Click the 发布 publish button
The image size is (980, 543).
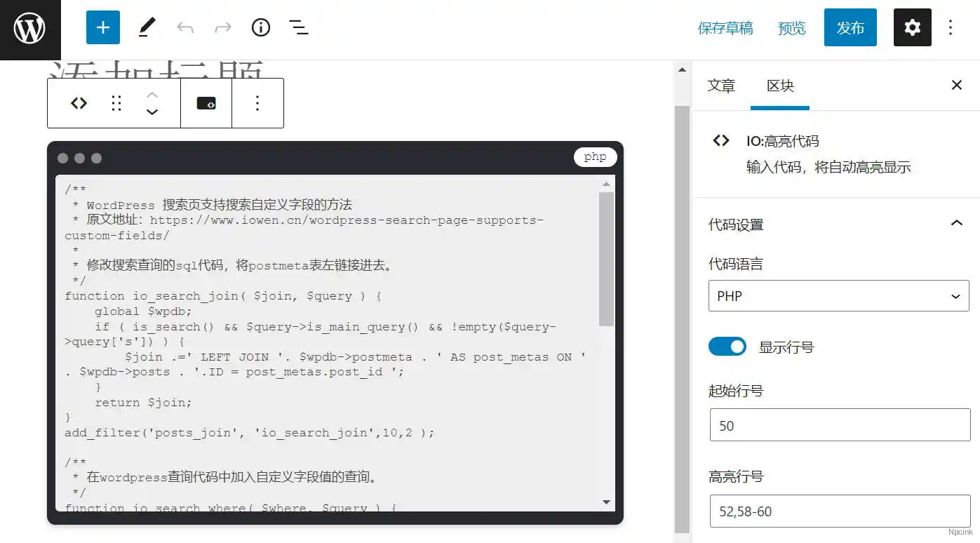[x=850, y=27]
